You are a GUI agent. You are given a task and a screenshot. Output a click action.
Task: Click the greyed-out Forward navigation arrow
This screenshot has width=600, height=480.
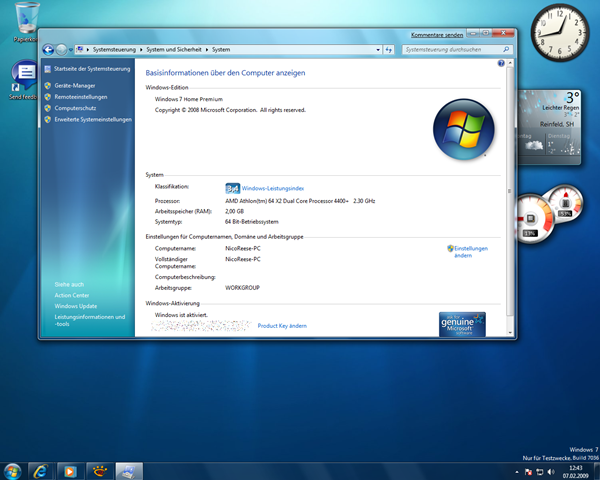(61, 49)
